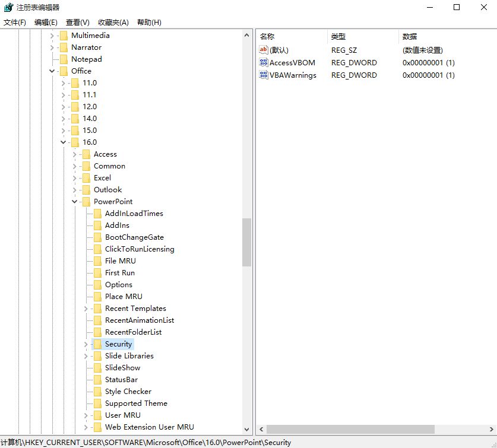
Task: Click the First Run folder icon
Action: [97, 273]
